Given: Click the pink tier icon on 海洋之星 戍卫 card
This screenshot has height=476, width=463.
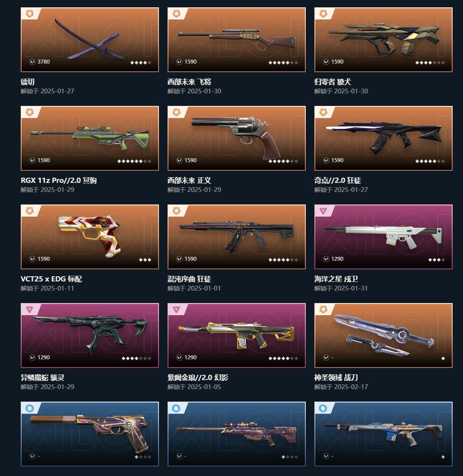Looking at the screenshot, I should click(323, 211).
